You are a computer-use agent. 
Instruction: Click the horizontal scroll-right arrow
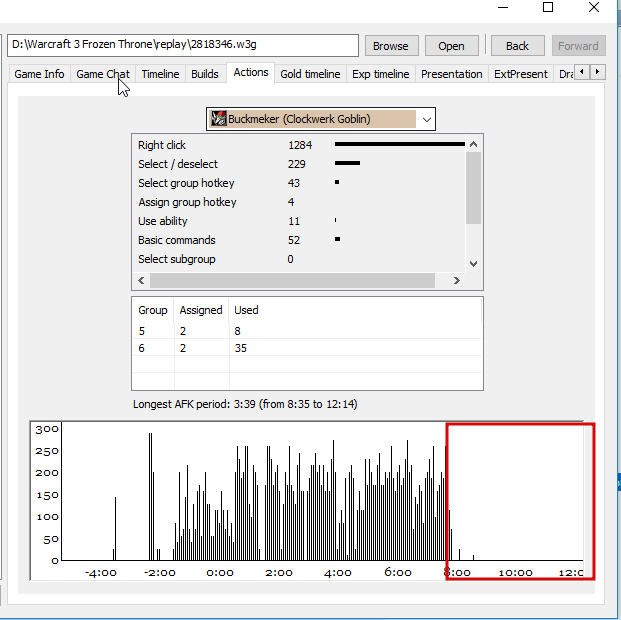pos(457,280)
